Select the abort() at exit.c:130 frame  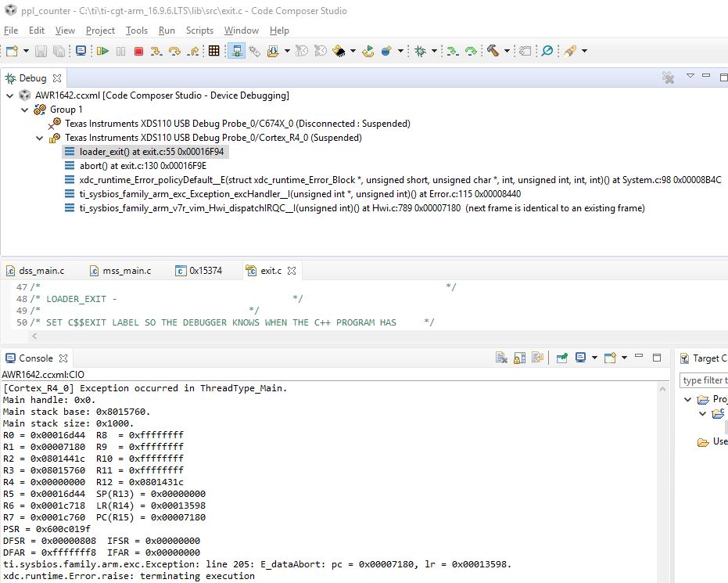coord(135,166)
